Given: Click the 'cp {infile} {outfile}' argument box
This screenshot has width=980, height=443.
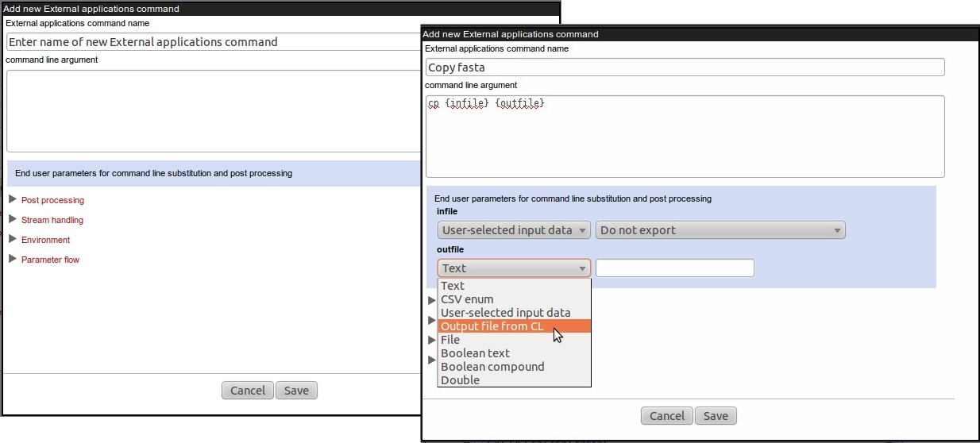Looking at the screenshot, I should point(685,137).
